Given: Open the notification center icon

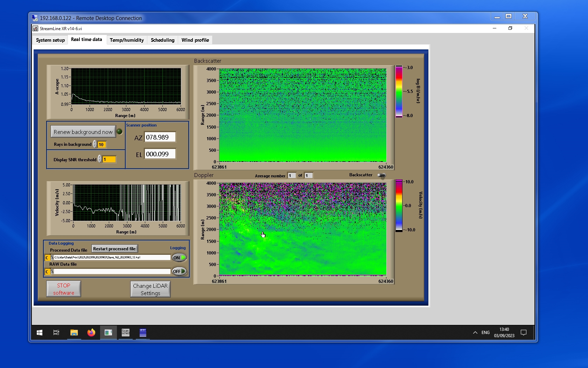Looking at the screenshot, I should [x=524, y=332].
